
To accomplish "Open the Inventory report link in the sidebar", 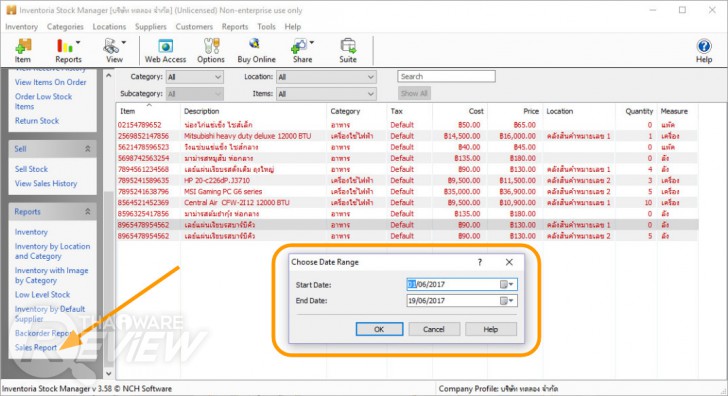I will click(31, 232).
